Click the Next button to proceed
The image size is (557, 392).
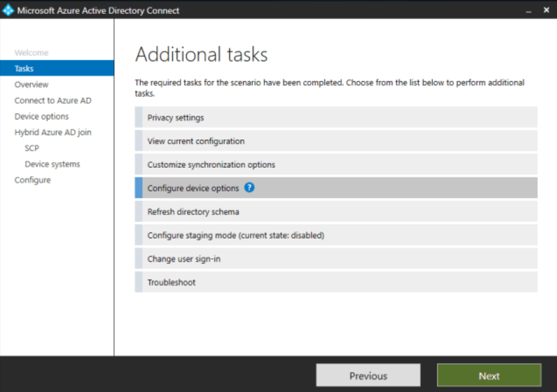point(489,375)
